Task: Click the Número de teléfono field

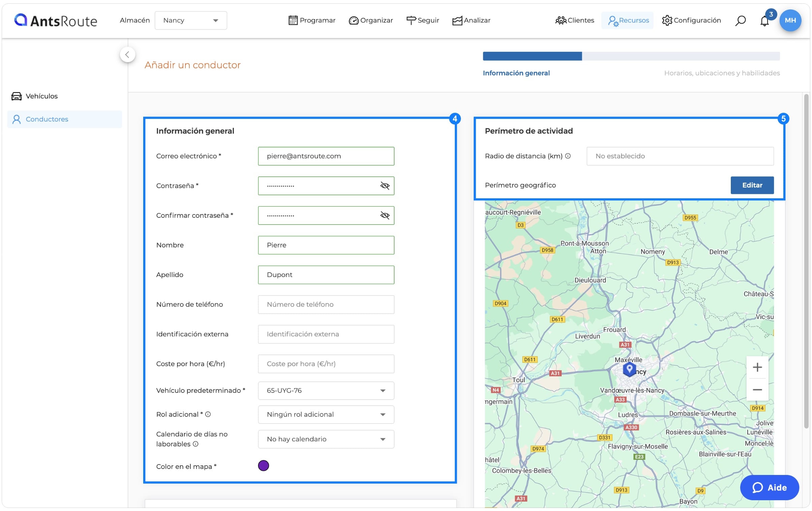Action: [x=326, y=304]
